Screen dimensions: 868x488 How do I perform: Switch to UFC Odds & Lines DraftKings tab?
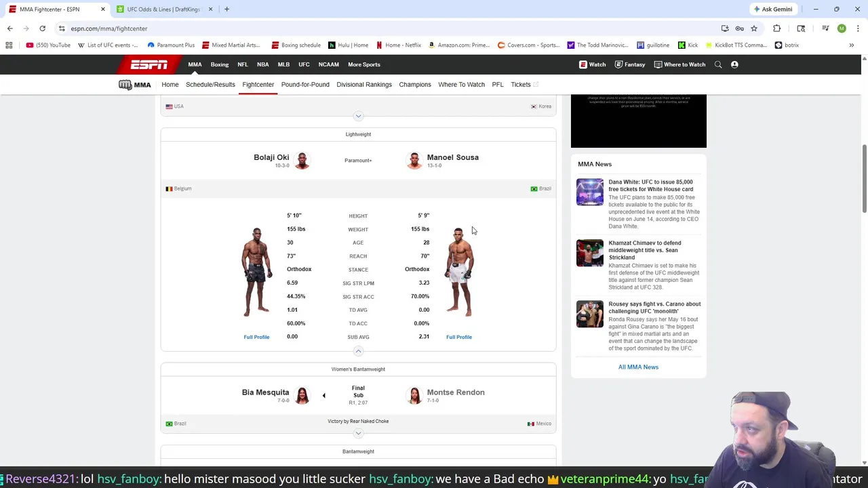click(163, 9)
